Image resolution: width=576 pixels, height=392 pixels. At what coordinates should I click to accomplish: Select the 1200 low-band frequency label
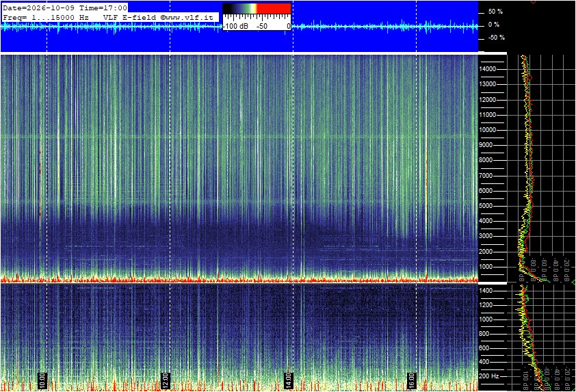486,305
